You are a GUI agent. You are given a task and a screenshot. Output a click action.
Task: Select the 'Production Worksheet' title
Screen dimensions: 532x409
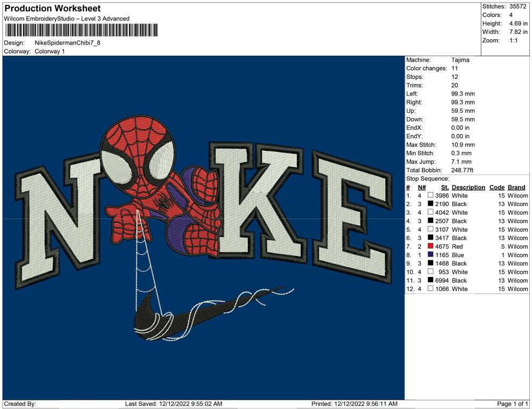53,9
